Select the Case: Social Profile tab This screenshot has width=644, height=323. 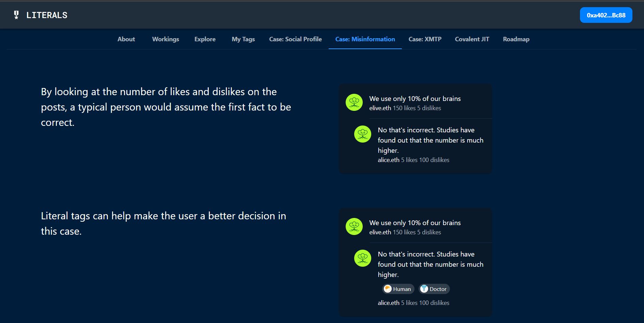click(295, 39)
